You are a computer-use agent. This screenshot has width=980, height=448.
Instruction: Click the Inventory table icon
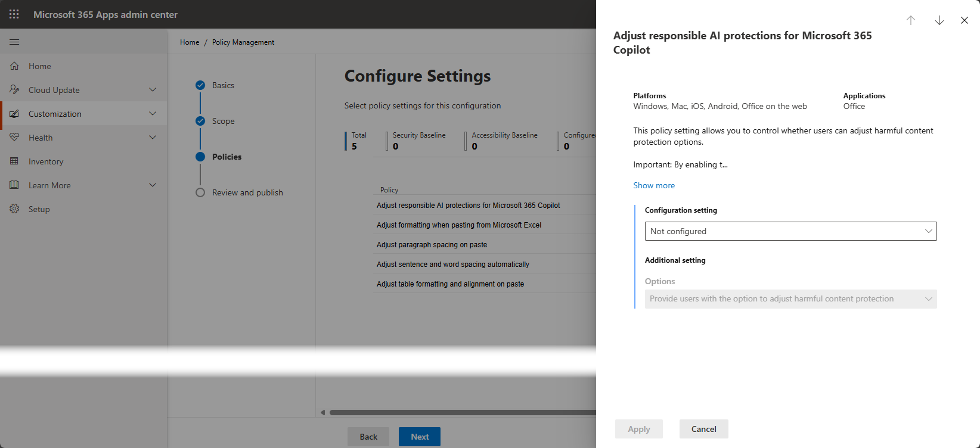point(14,161)
